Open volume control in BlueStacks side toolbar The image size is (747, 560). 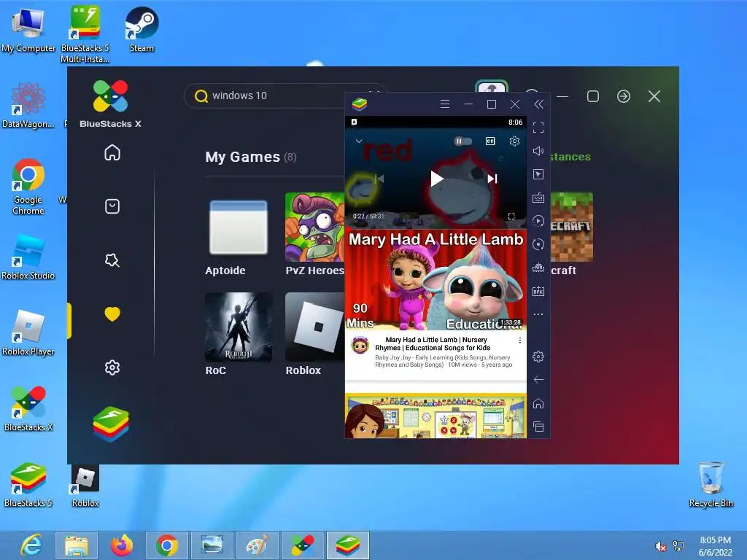click(x=538, y=151)
